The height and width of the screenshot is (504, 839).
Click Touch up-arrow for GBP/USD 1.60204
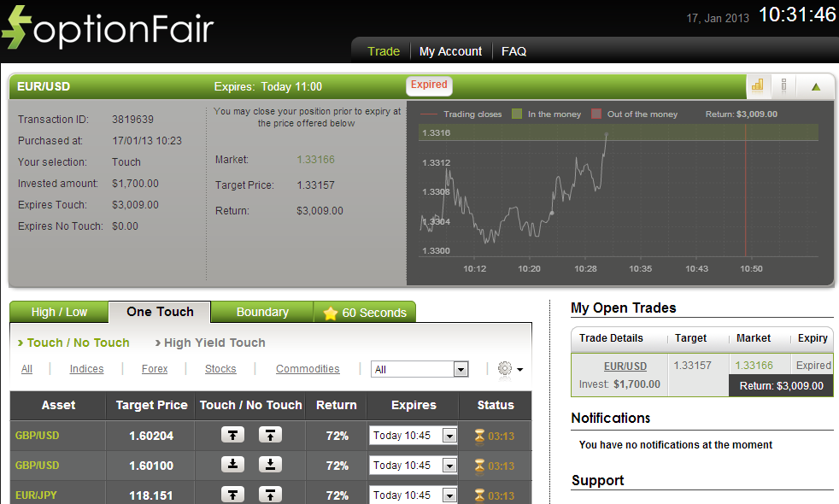click(232, 435)
